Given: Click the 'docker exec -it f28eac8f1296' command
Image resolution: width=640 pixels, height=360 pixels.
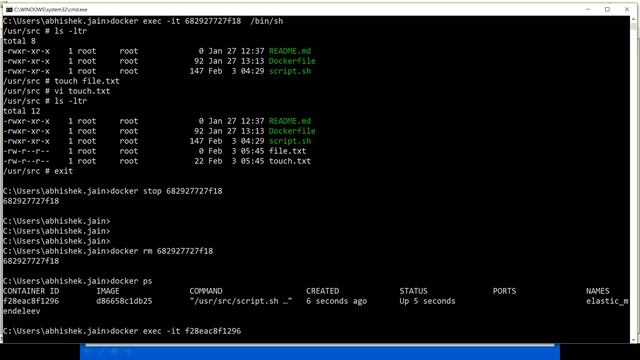Looking at the screenshot, I should pos(176,331).
